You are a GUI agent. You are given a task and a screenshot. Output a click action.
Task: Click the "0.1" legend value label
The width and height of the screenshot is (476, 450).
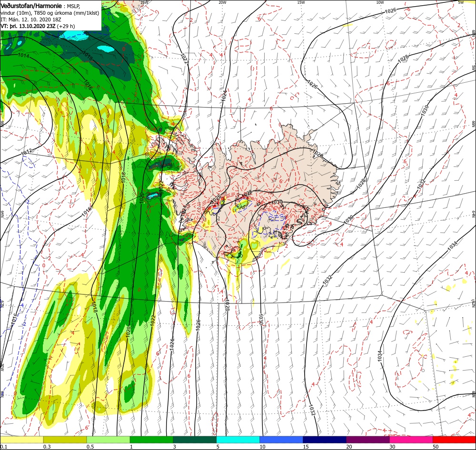pyautogui.click(x=4, y=447)
